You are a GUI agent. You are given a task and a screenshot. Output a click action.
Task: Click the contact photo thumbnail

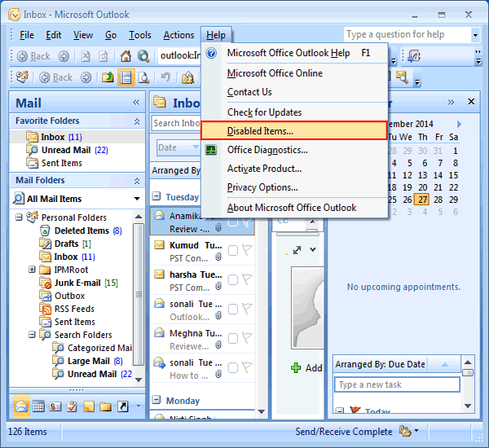(308, 307)
